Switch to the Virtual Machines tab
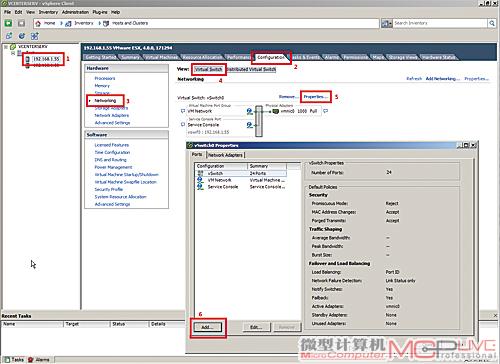The height and width of the screenshot is (364, 500). pyautogui.click(x=161, y=57)
